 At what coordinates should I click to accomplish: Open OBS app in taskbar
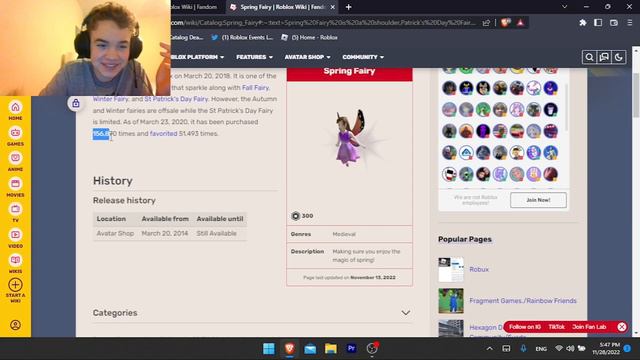(x=372, y=349)
